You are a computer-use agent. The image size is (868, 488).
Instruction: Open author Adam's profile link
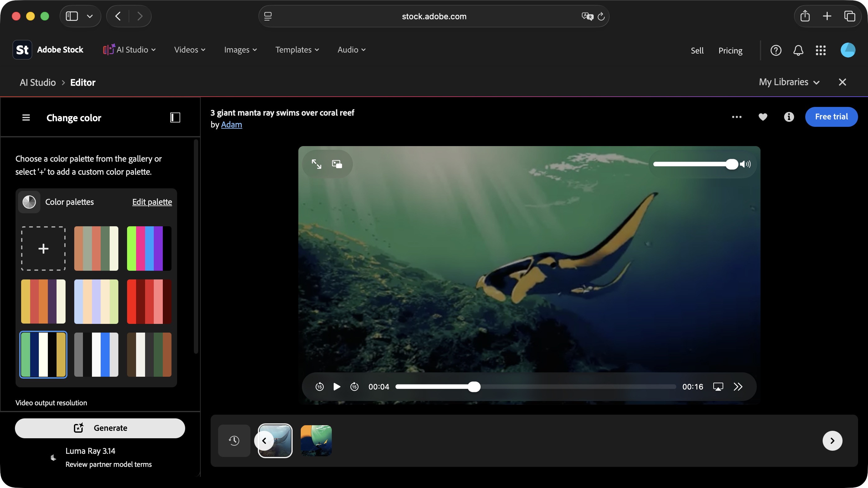click(231, 124)
